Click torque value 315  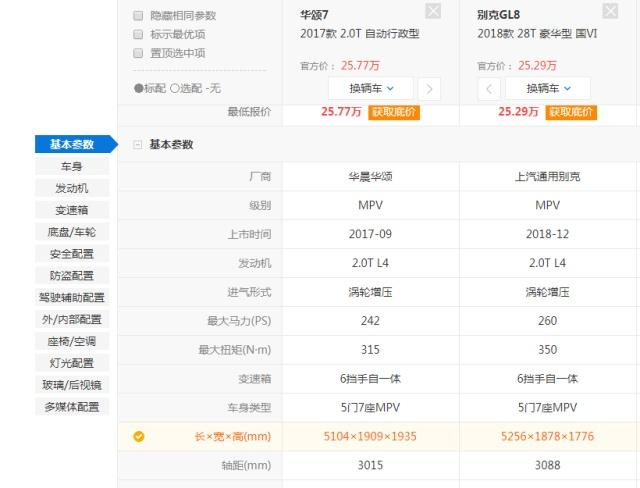371,350
